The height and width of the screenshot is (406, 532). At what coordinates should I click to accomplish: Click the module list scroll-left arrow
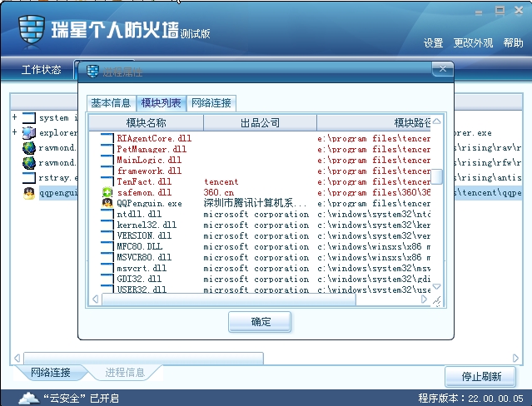[x=96, y=300]
